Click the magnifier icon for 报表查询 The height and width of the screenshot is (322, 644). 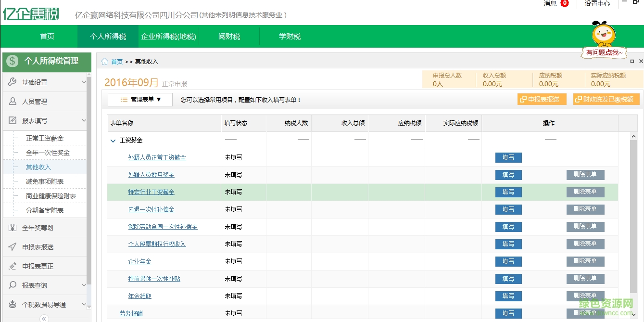[x=13, y=285]
